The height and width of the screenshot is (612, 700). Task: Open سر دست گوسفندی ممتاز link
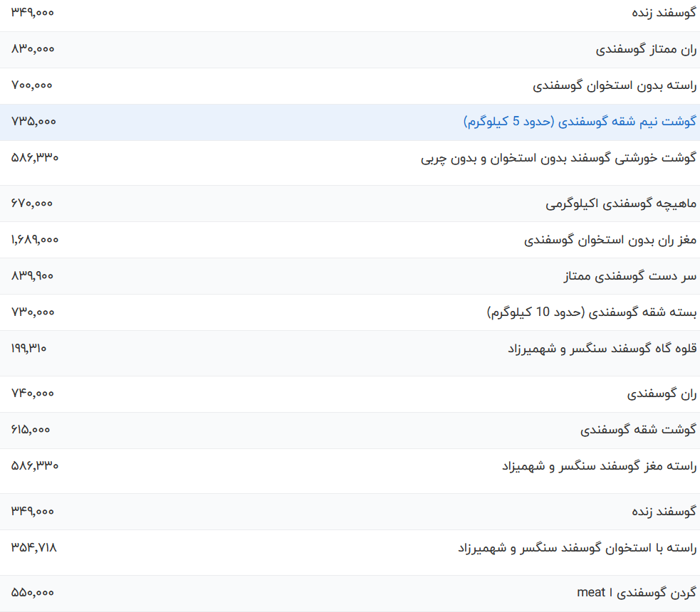point(630,277)
